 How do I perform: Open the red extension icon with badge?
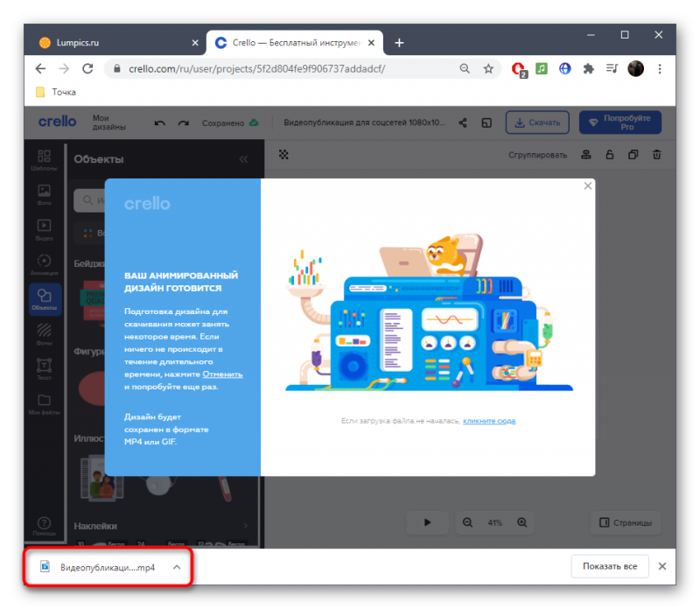518,69
